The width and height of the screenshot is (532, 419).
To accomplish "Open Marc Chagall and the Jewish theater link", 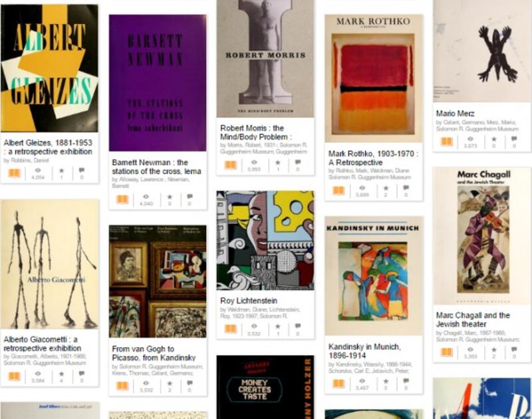I will (x=473, y=320).
